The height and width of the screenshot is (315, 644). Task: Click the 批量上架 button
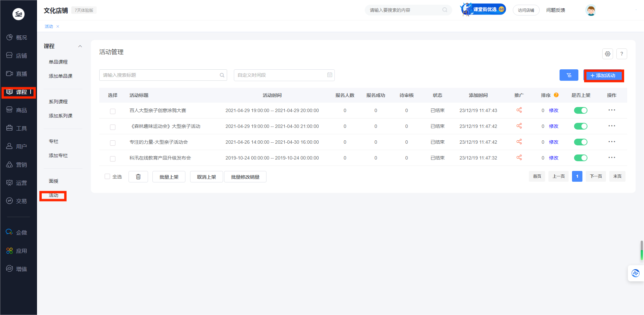169,177
